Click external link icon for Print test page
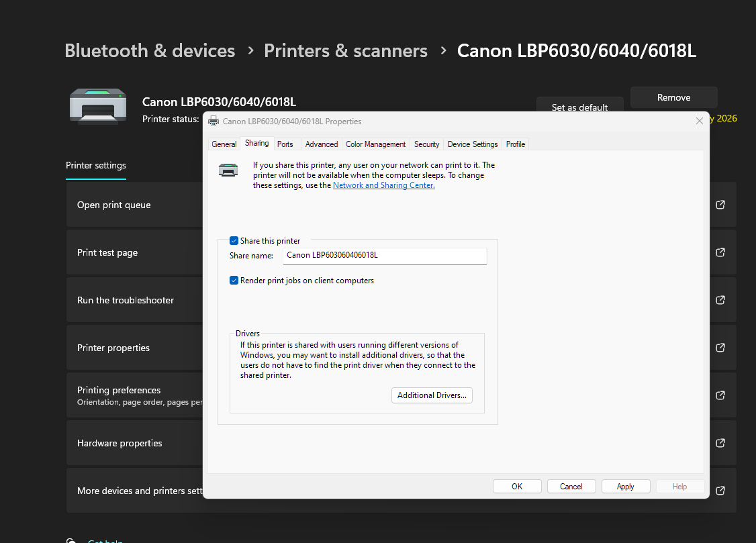Screen dimensions: 756x543 click(720, 252)
